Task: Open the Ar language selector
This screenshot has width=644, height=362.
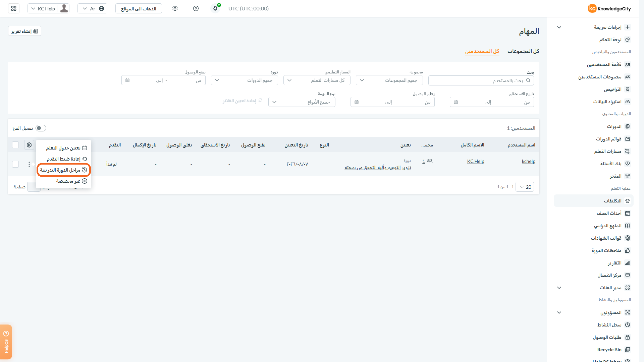Action: [93, 8]
